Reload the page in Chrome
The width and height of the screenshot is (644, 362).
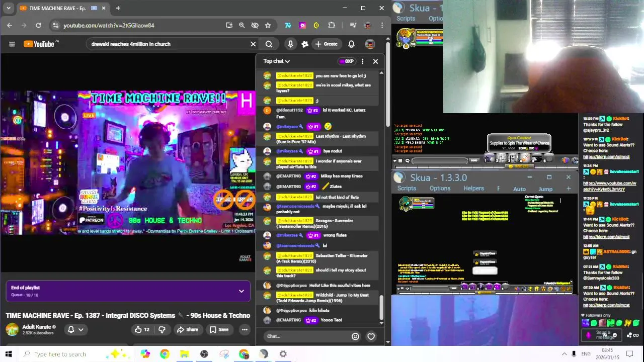pos(38,25)
